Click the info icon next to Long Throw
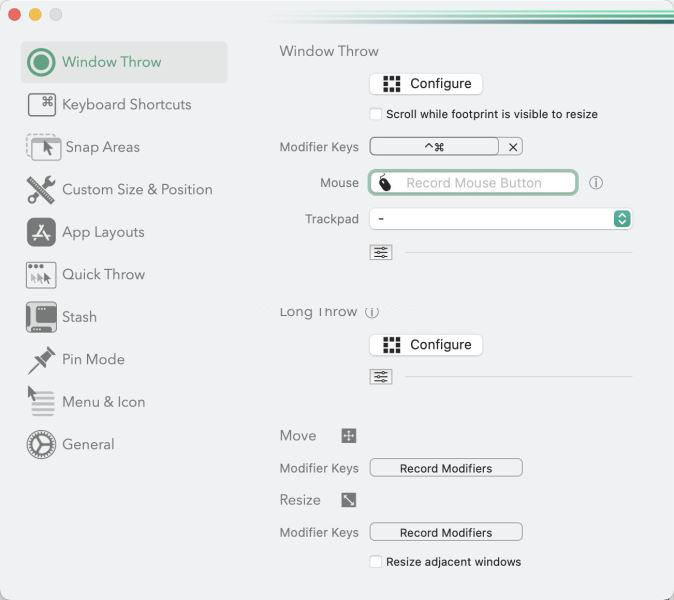Viewport: 674px width, 600px height. (372, 312)
